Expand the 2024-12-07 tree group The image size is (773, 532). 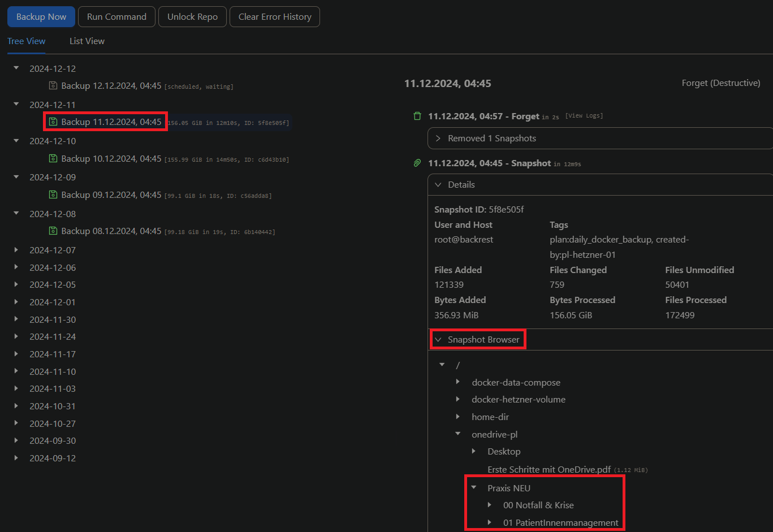point(16,250)
